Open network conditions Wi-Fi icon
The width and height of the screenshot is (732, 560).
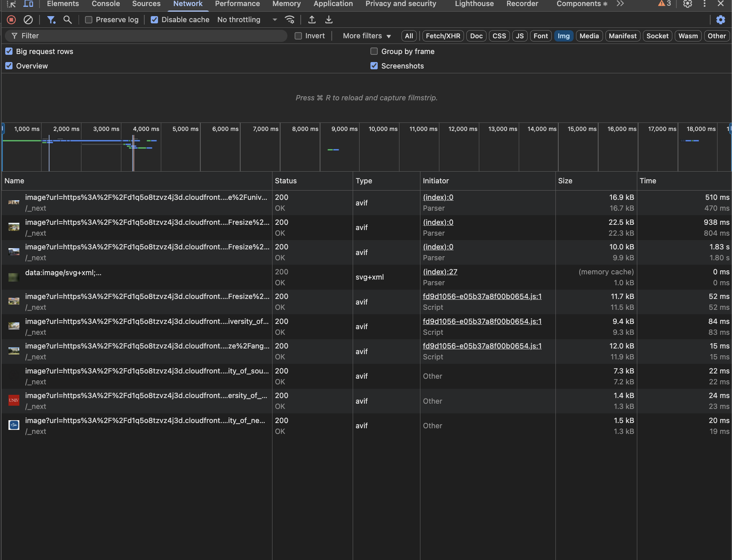pos(289,20)
